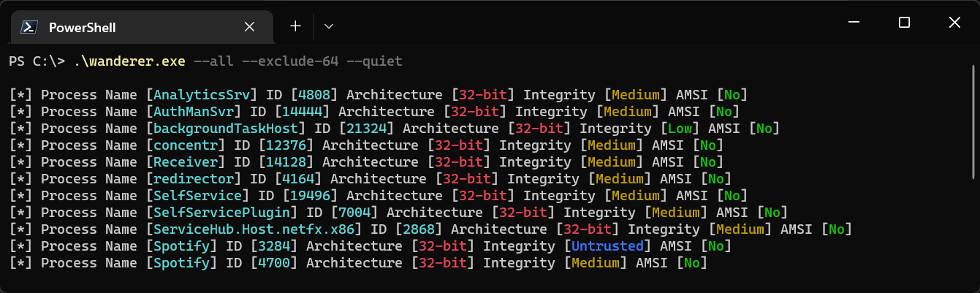Select the PowerShell tab
This screenshot has height=293, width=980.
pos(138,27)
